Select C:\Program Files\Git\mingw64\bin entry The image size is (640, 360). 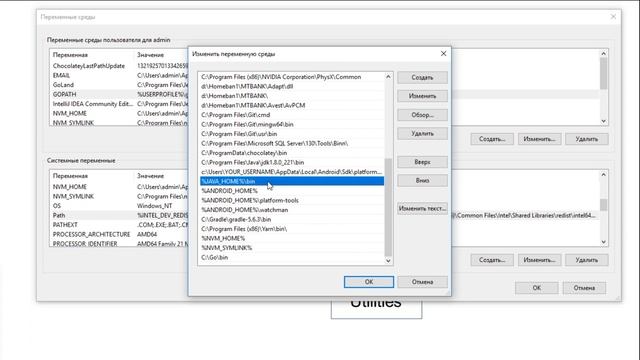click(292, 124)
